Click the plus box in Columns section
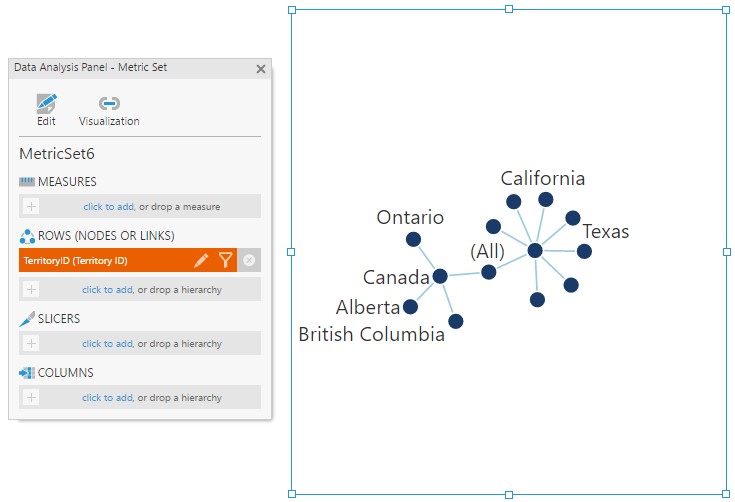 click(31, 397)
